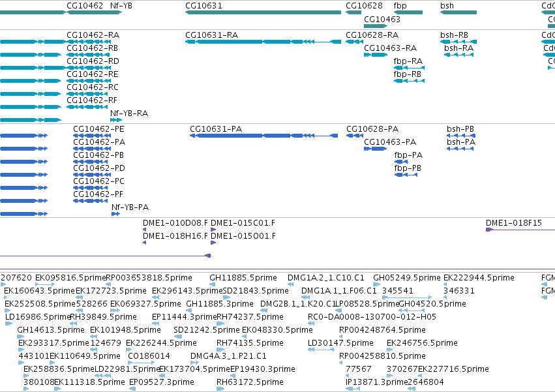Select the CG10631 gene label

[203, 6]
